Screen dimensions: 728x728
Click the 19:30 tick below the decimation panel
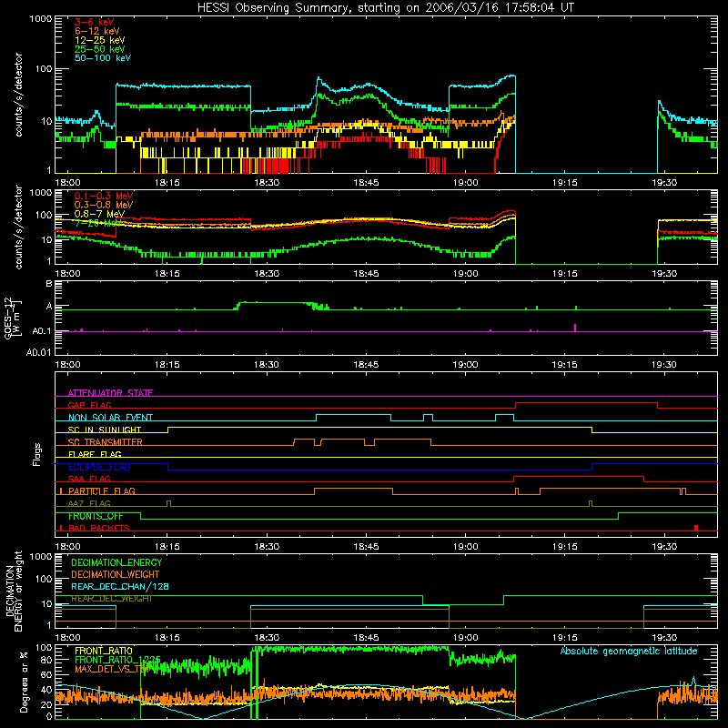664,638
